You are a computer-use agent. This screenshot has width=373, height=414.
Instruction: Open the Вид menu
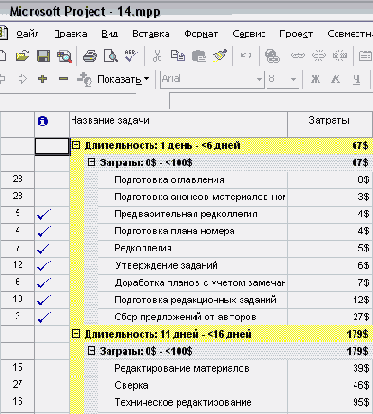109,34
